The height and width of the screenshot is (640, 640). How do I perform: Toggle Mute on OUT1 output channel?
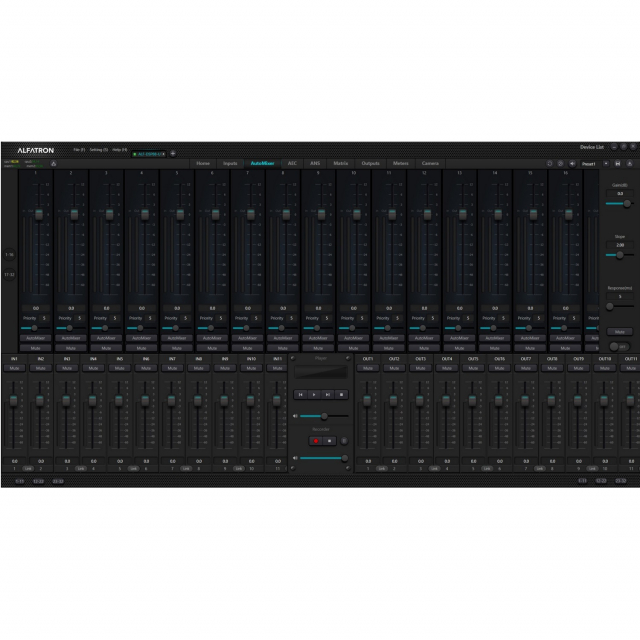pyautogui.click(x=368, y=368)
